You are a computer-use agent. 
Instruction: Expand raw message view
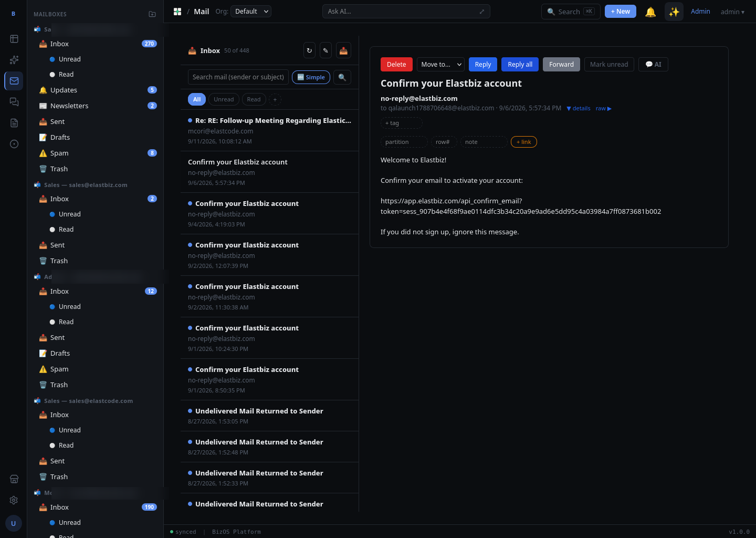(604, 108)
